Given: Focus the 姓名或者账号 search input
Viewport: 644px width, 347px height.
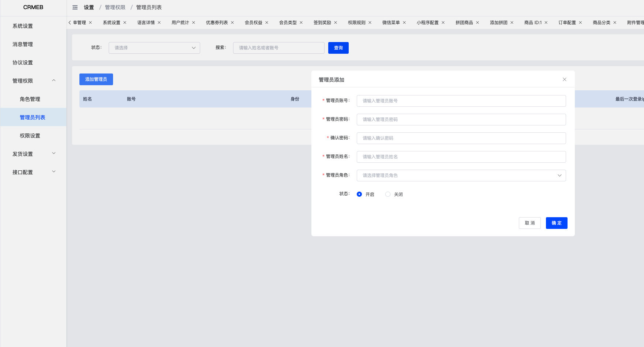Looking at the screenshot, I should click(x=279, y=48).
